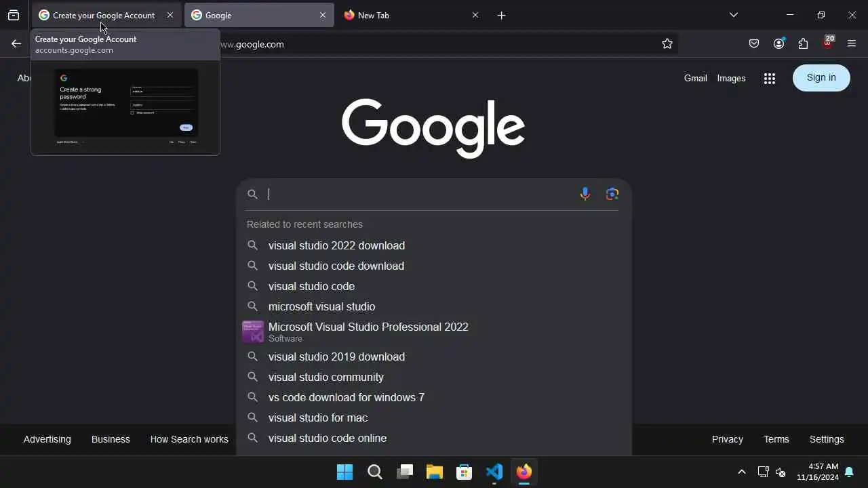This screenshot has width=868, height=488.
Task: Click the Firefox icon on the taskbar
Action: click(x=524, y=472)
